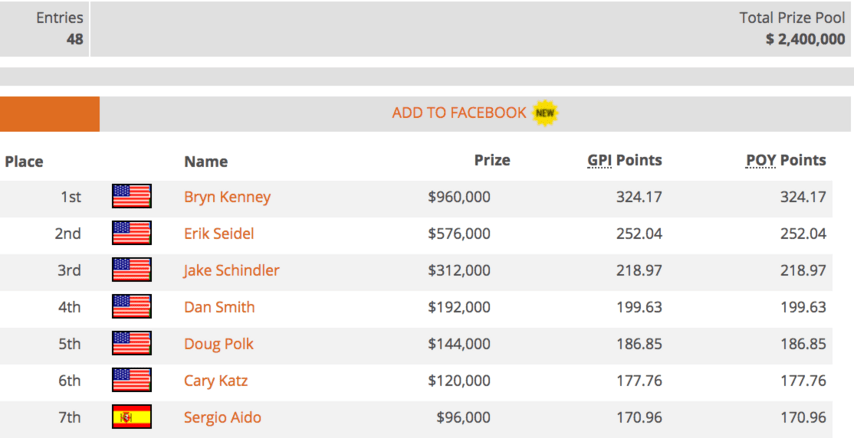Open Dan Smith's player profile
The height and width of the screenshot is (438, 854).
pyautogui.click(x=219, y=307)
